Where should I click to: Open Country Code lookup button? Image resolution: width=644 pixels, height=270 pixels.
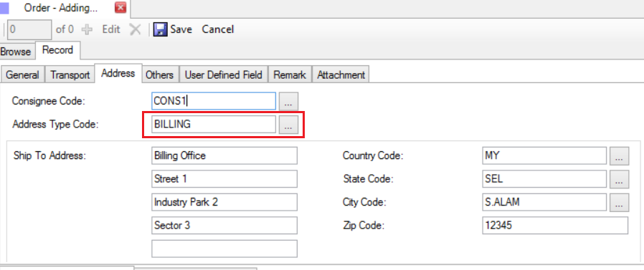click(620, 156)
